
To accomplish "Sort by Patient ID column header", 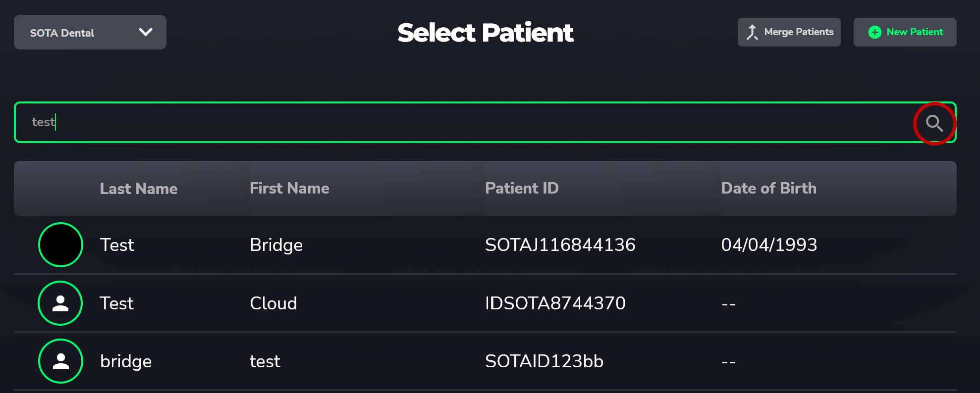I will (522, 189).
